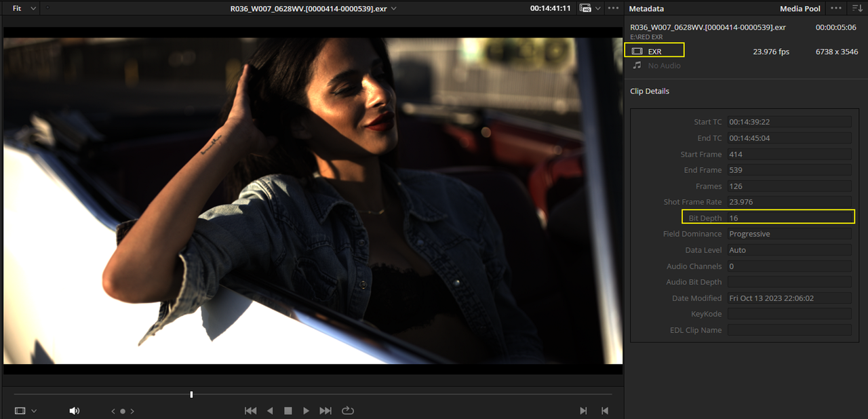Jump to the last frame of the clip
The width and height of the screenshot is (868, 419).
[x=325, y=411]
